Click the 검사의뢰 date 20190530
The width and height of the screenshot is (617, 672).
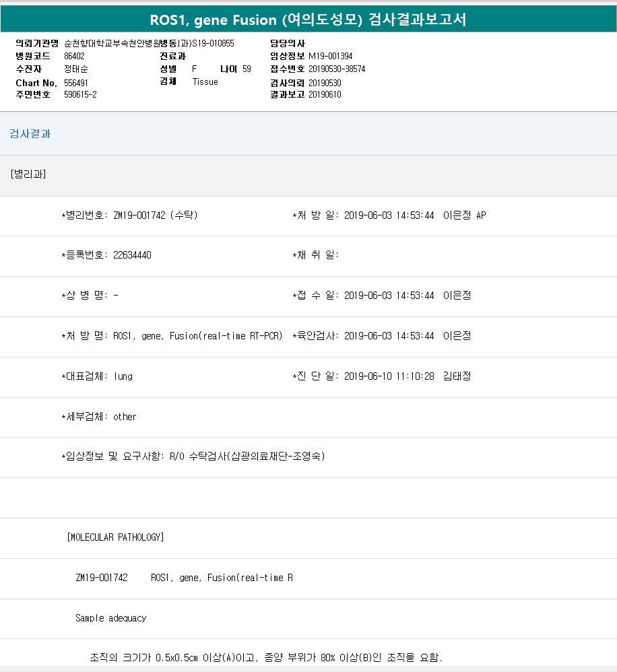coord(325,82)
